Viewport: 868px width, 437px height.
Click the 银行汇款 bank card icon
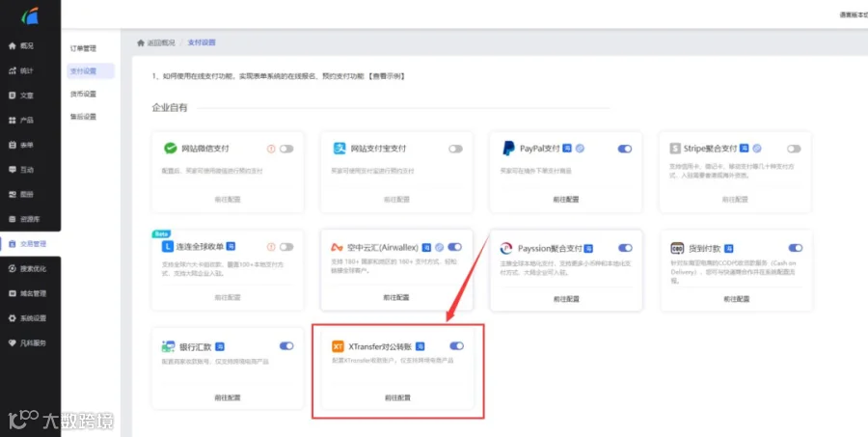click(x=168, y=346)
